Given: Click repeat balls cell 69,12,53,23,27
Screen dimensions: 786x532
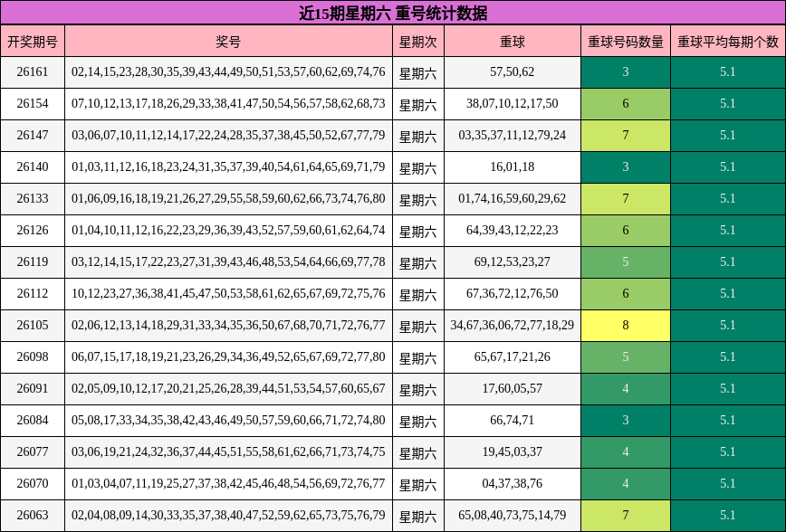Looking at the screenshot, I should coord(513,262).
